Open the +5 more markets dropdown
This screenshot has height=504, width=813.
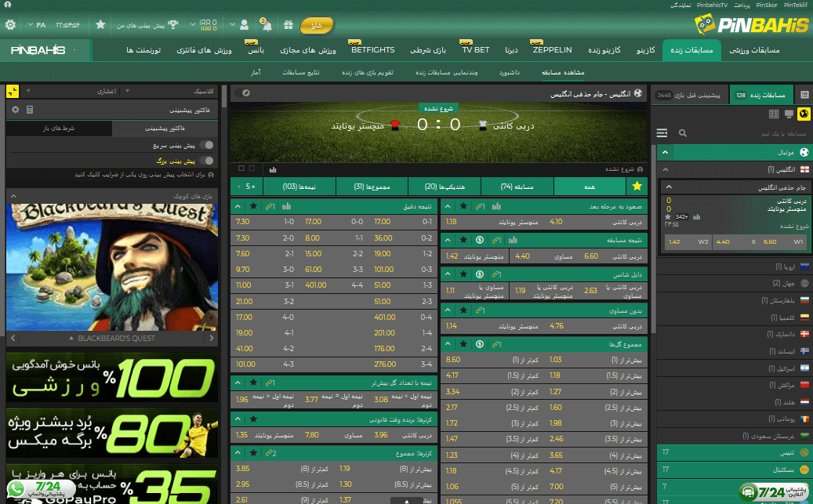(247, 186)
